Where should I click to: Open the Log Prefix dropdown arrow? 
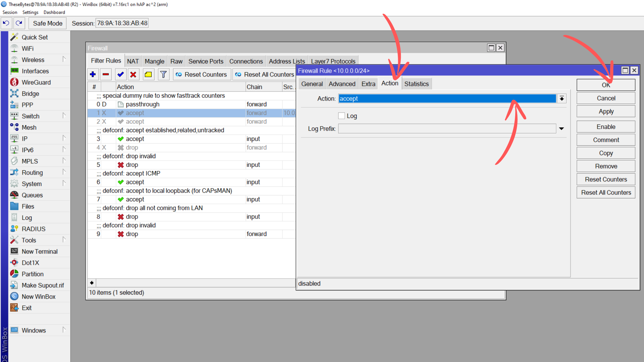tap(562, 128)
